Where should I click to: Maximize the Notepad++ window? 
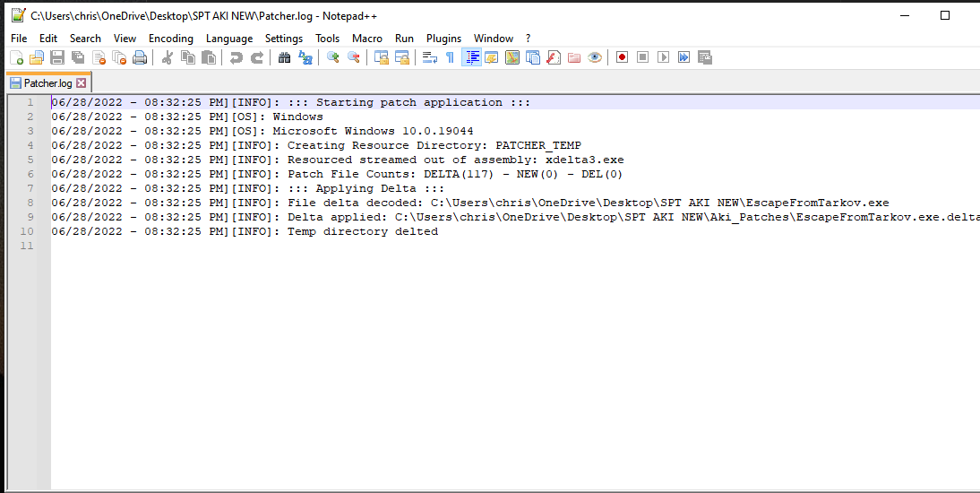[x=945, y=15]
